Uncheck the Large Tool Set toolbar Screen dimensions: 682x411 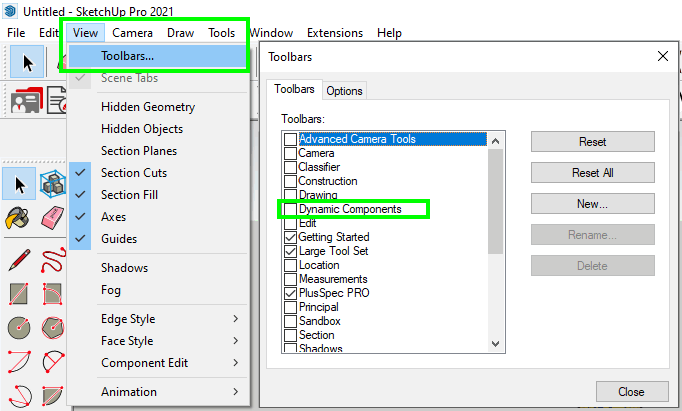tap(290, 251)
